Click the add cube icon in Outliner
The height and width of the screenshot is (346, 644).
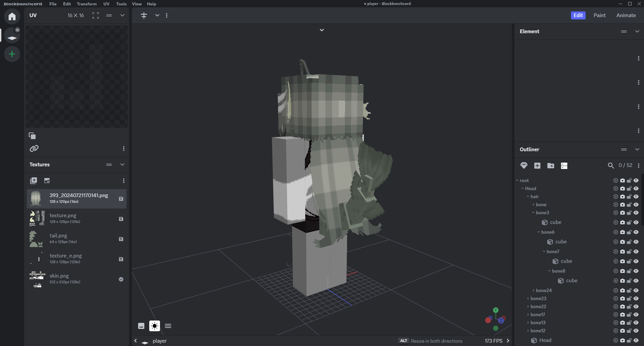[537, 166]
